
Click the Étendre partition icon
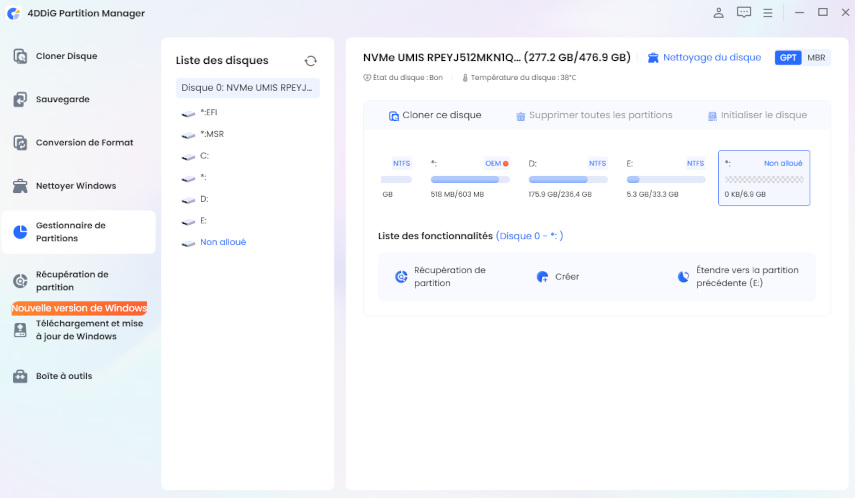[683, 277]
